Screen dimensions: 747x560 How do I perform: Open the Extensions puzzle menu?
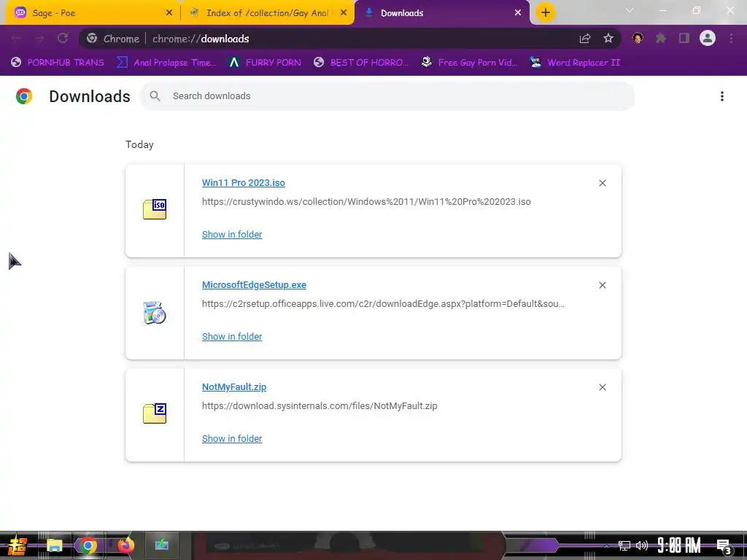(661, 38)
